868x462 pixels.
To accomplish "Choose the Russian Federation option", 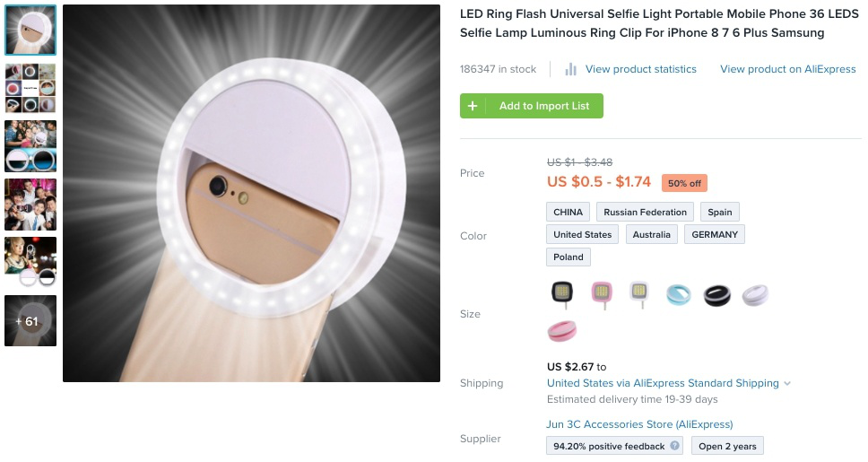I will pos(645,213).
